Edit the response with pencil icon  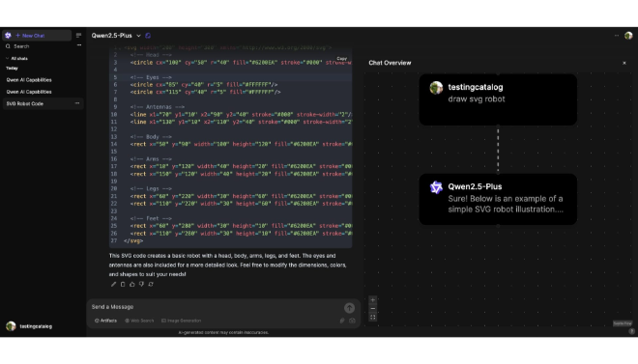pyautogui.click(x=113, y=285)
